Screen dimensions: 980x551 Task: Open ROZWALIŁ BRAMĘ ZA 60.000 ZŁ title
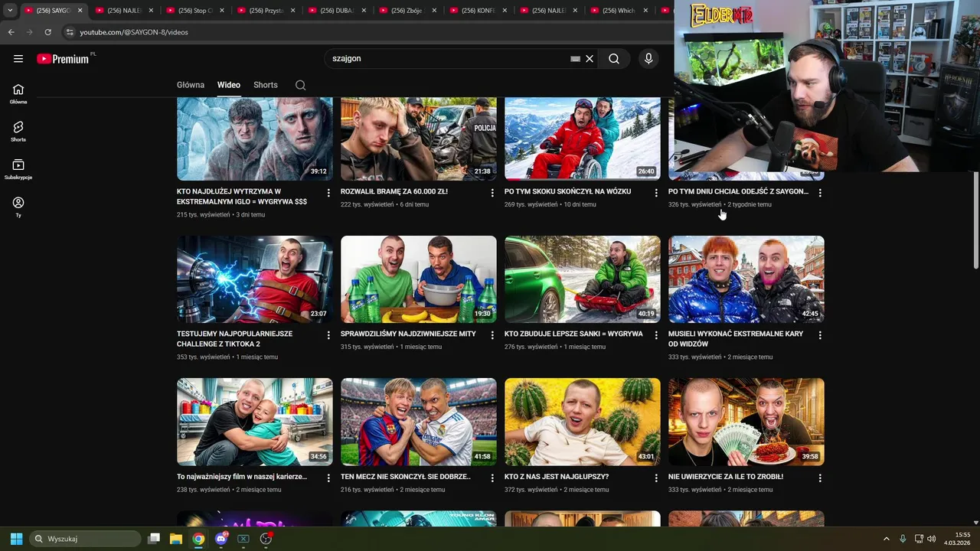[x=394, y=191]
